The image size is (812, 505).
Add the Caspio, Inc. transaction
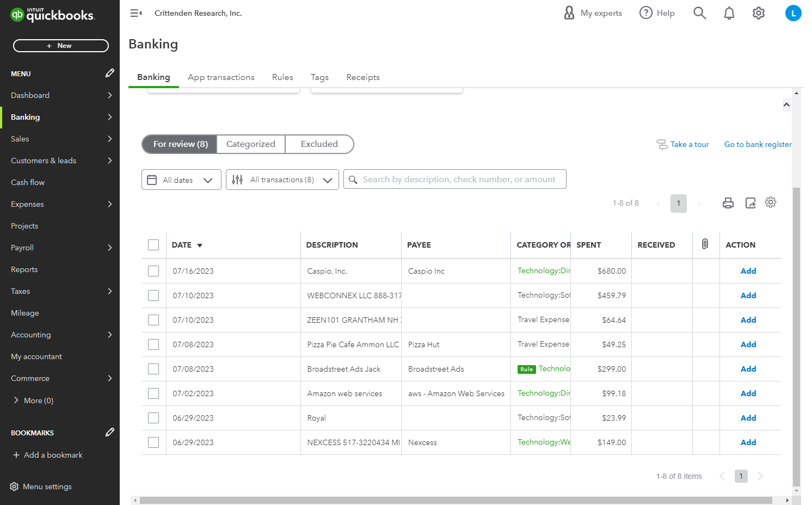coord(748,271)
